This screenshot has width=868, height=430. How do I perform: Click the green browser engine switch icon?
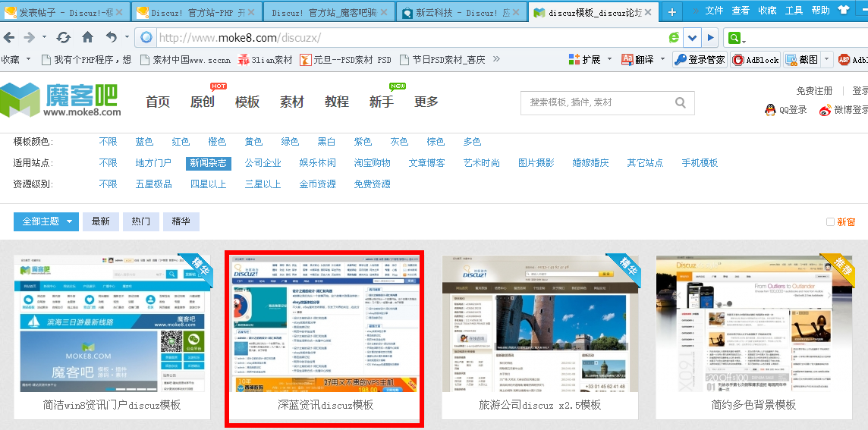click(674, 38)
